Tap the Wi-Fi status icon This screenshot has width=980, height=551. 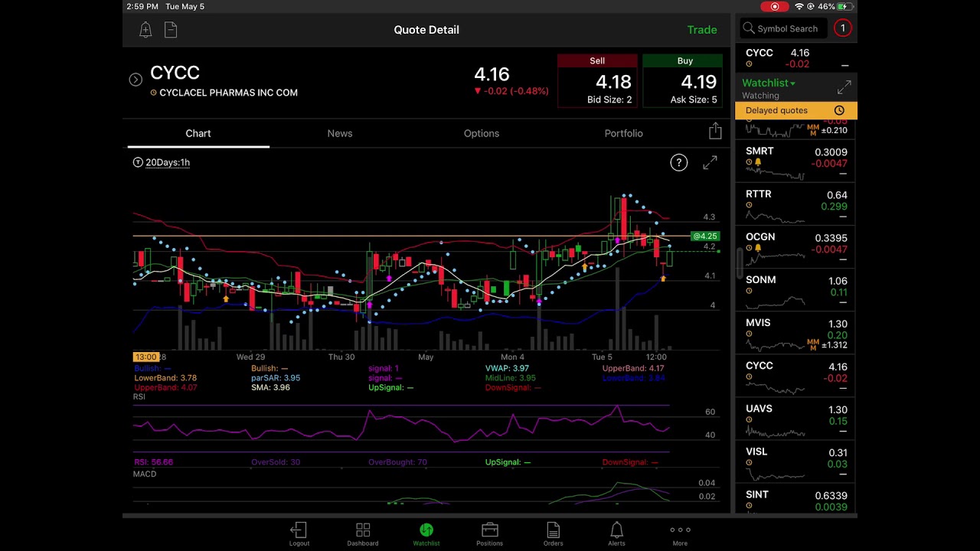pos(799,6)
